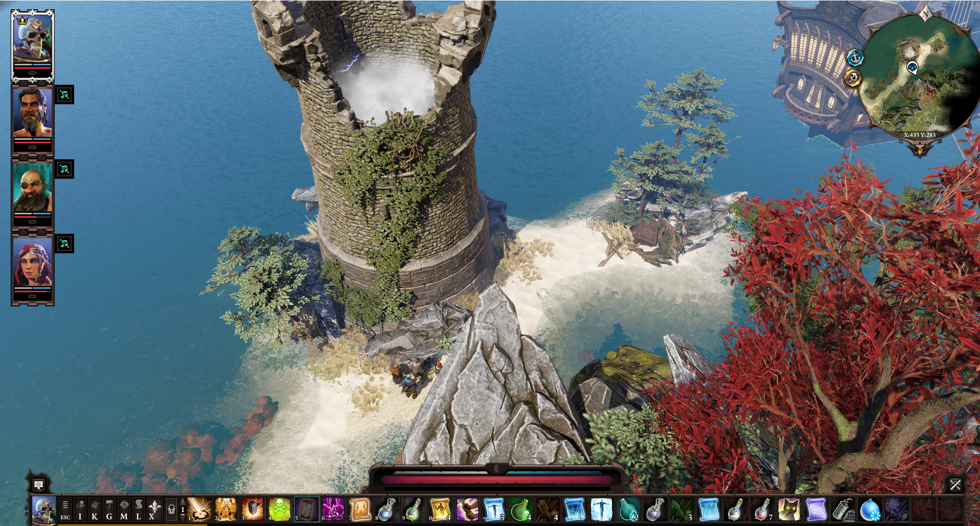
Task: Click the anchor button beside the minimap
Action: [x=855, y=57]
